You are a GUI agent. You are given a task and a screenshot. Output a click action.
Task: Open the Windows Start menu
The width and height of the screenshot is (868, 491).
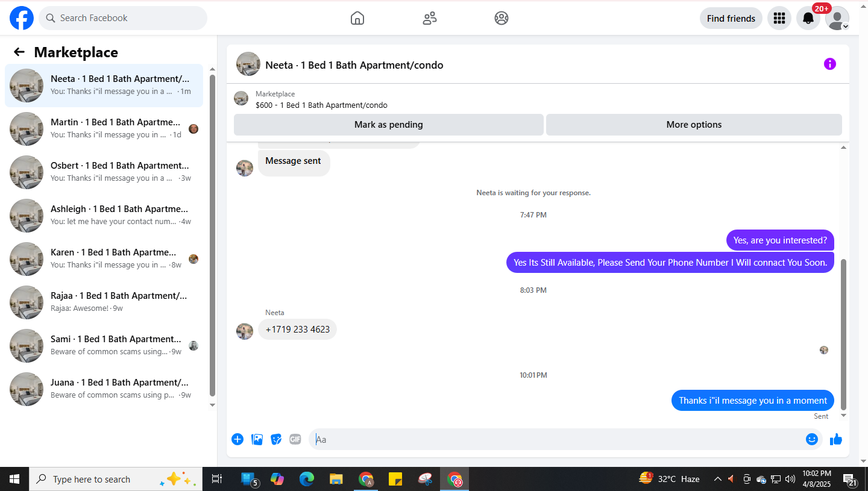[x=14, y=479]
